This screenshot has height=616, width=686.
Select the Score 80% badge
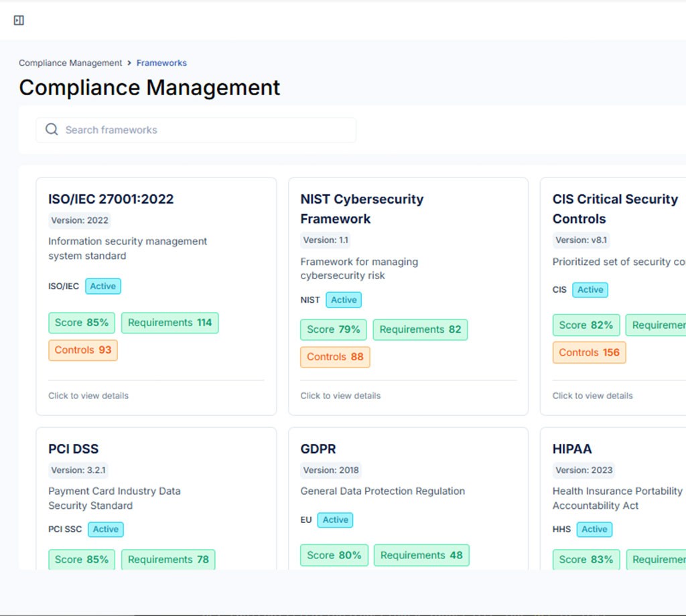[334, 555]
